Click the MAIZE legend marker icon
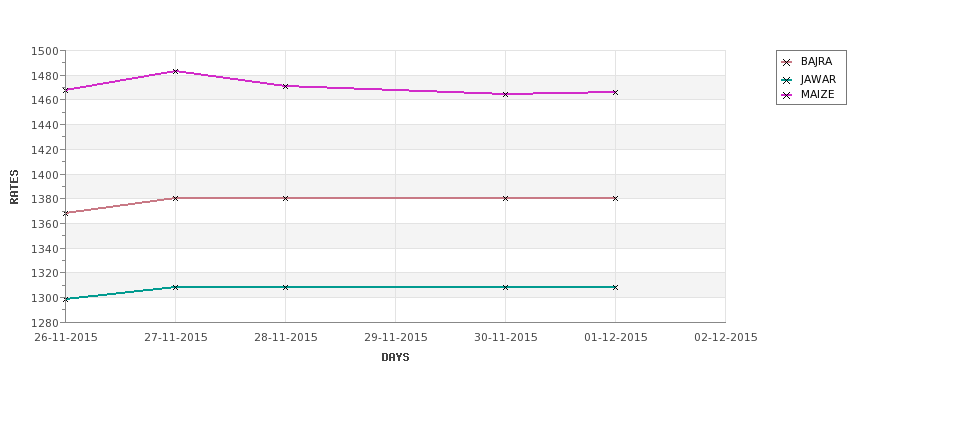 787,95
